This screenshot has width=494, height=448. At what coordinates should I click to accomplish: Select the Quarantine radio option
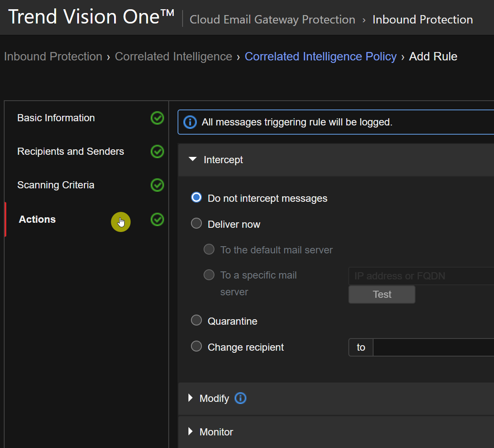point(196,320)
